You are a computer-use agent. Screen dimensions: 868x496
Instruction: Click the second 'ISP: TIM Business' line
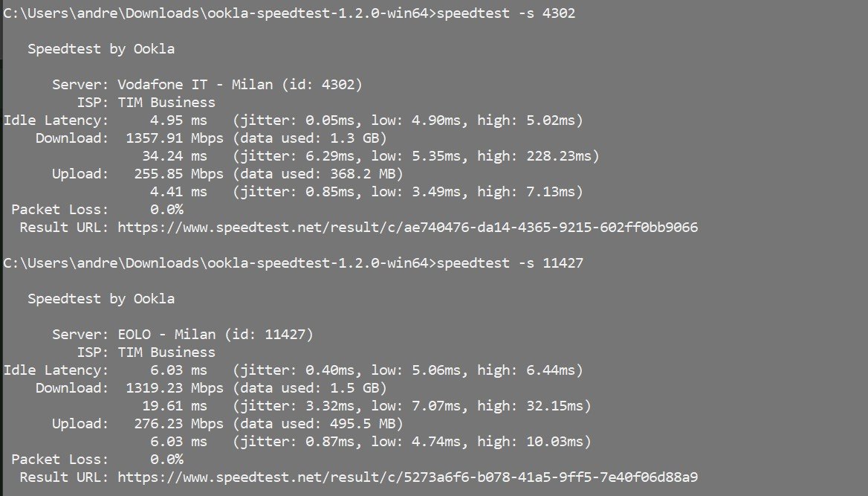point(146,352)
